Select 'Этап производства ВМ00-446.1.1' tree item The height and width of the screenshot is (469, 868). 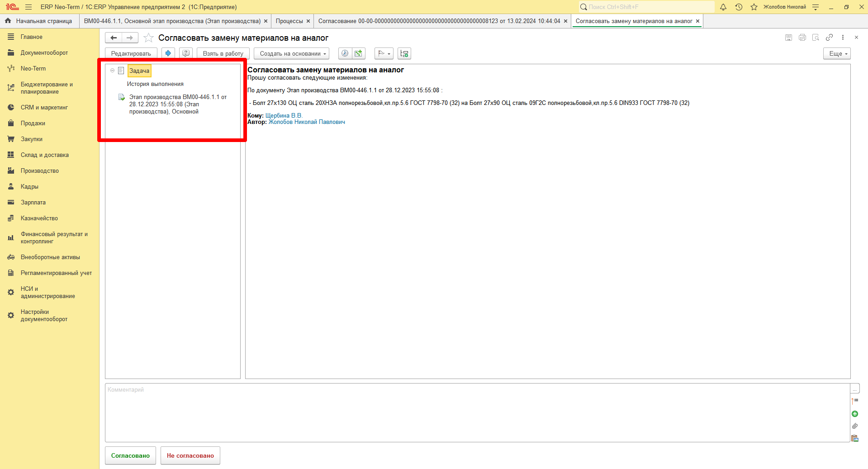tap(178, 104)
